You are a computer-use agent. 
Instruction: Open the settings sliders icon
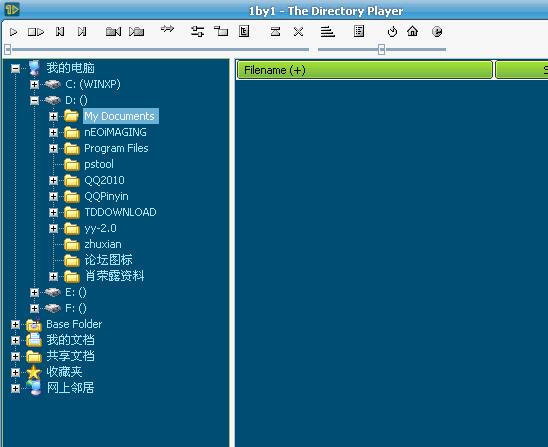(197, 32)
